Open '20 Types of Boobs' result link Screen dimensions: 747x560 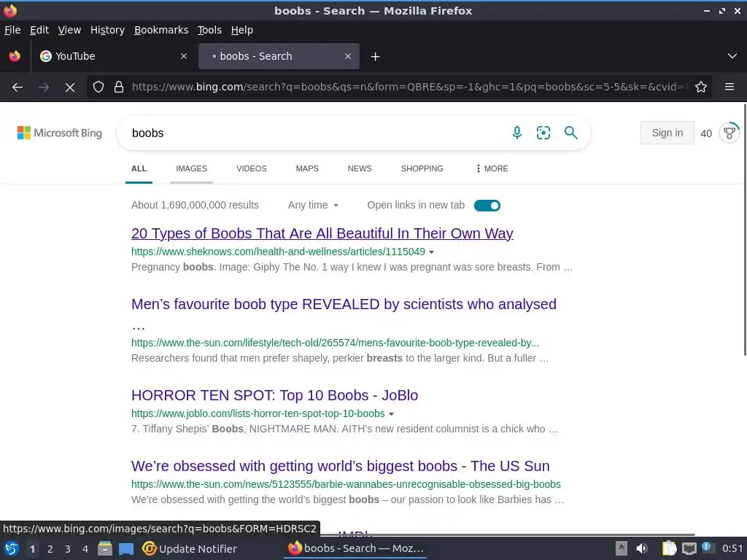pyautogui.click(x=322, y=233)
